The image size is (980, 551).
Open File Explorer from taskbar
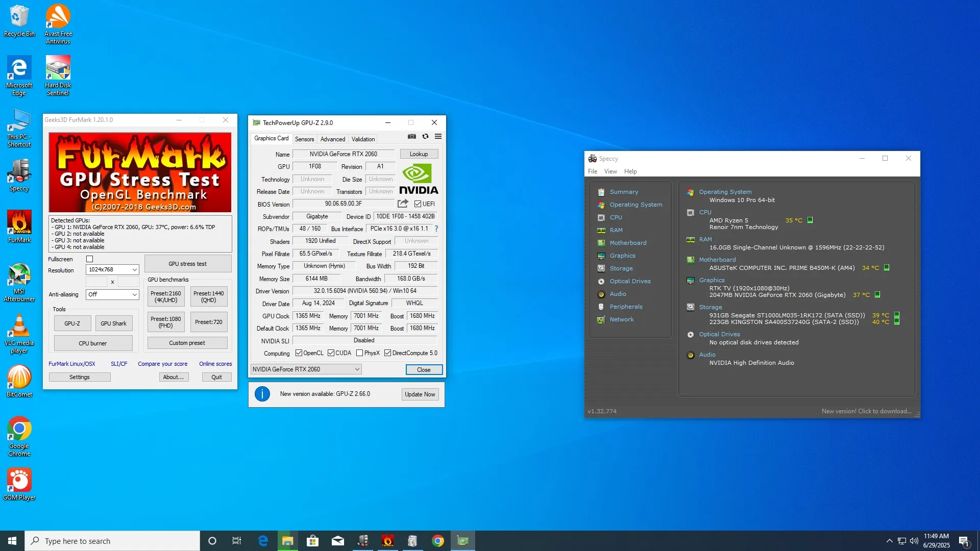287,541
